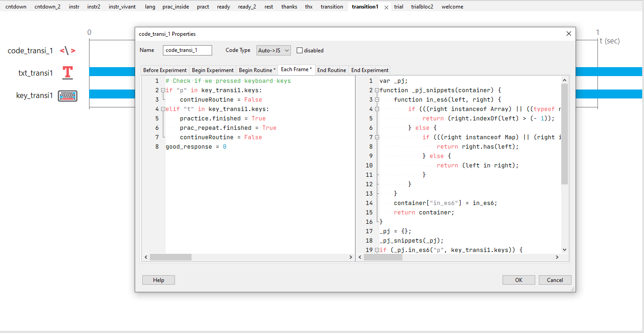Click the JS pane scroll down arrow
644x333 pixels.
click(x=564, y=250)
